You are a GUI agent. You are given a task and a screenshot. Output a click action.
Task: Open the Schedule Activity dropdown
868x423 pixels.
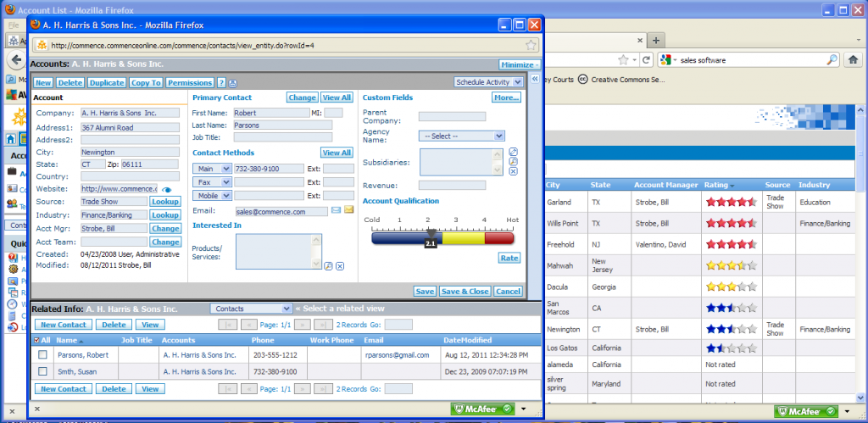click(x=488, y=82)
